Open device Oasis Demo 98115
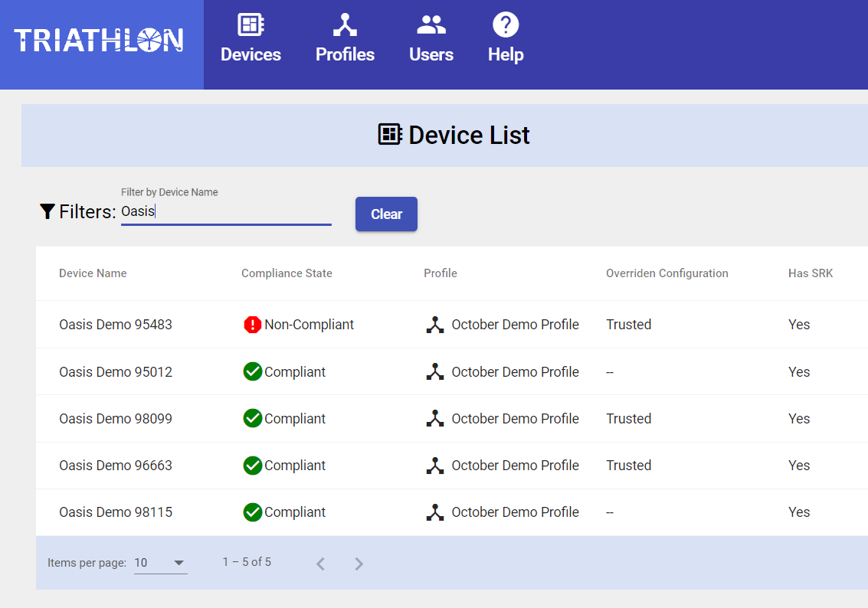This screenshot has height=608, width=868. coord(116,512)
